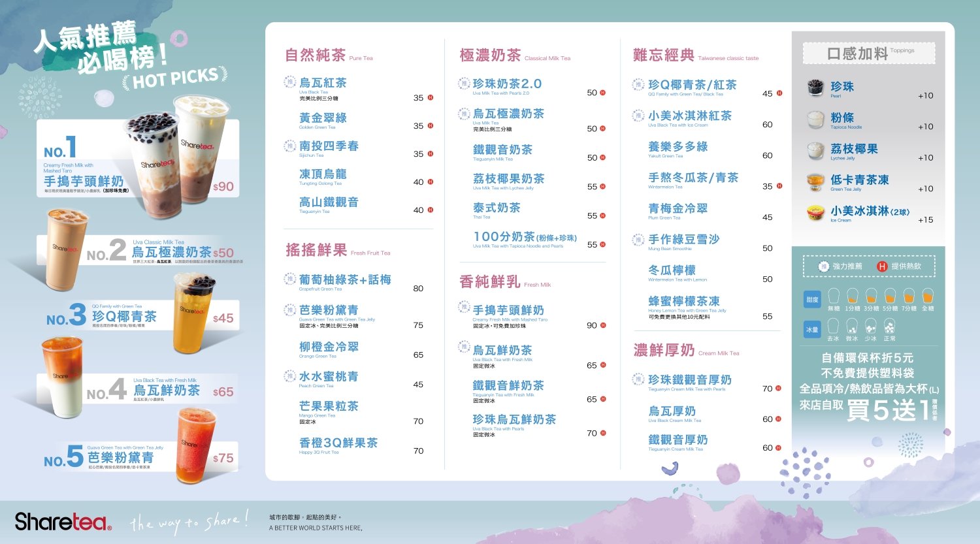Click the 柳橙金冷翠 Orange Green Tea item

click(329, 349)
